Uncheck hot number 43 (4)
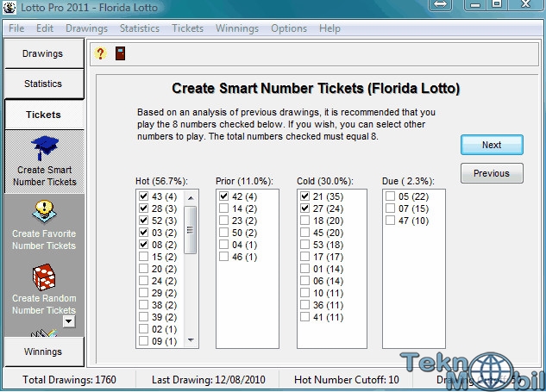 coord(143,196)
